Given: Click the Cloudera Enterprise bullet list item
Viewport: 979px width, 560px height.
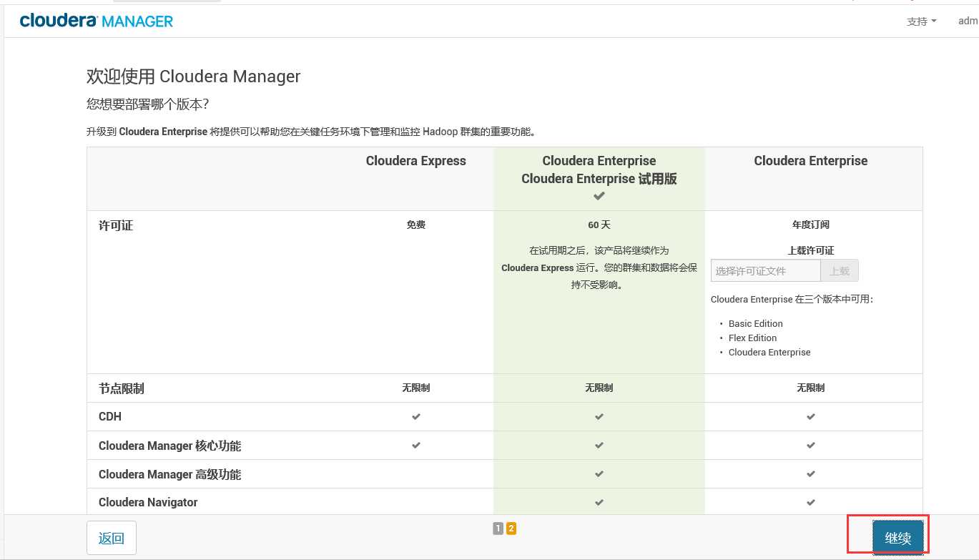Looking at the screenshot, I should tap(769, 352).
